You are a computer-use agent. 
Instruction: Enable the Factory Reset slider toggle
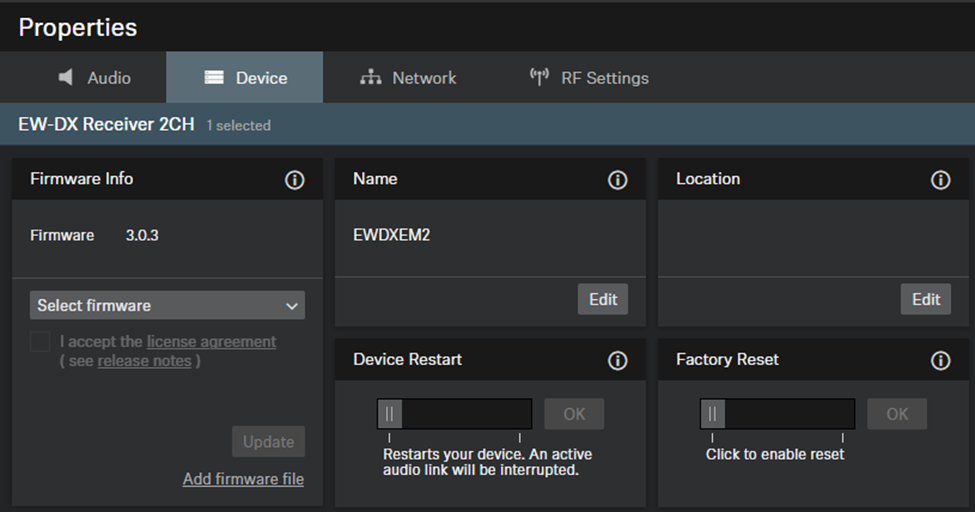(713, 414)
